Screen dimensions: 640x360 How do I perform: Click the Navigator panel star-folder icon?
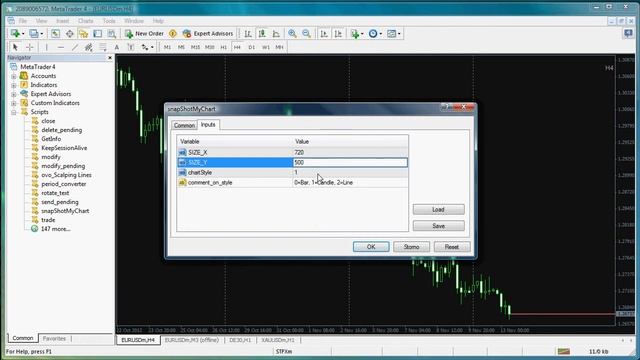[x=84, y=33]
